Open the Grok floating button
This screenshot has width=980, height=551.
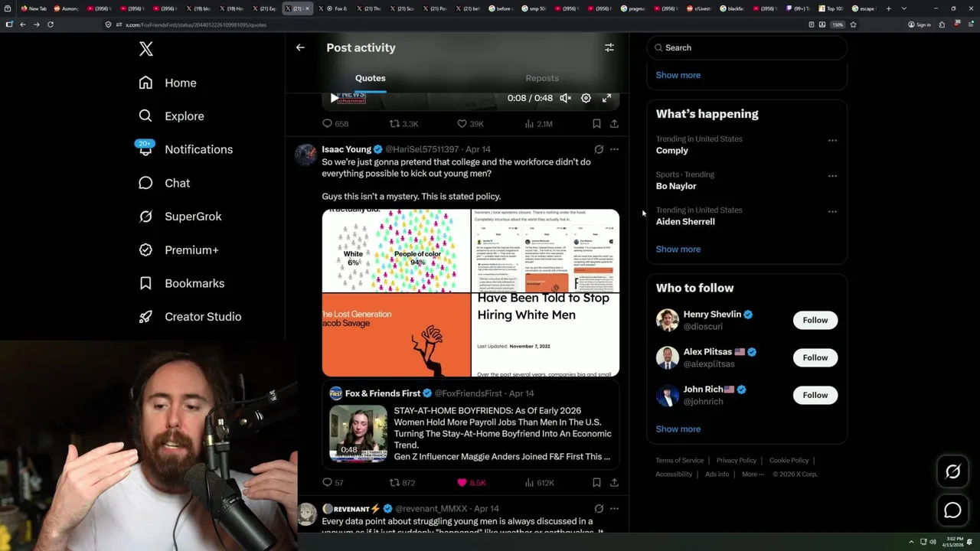point(952,472)
